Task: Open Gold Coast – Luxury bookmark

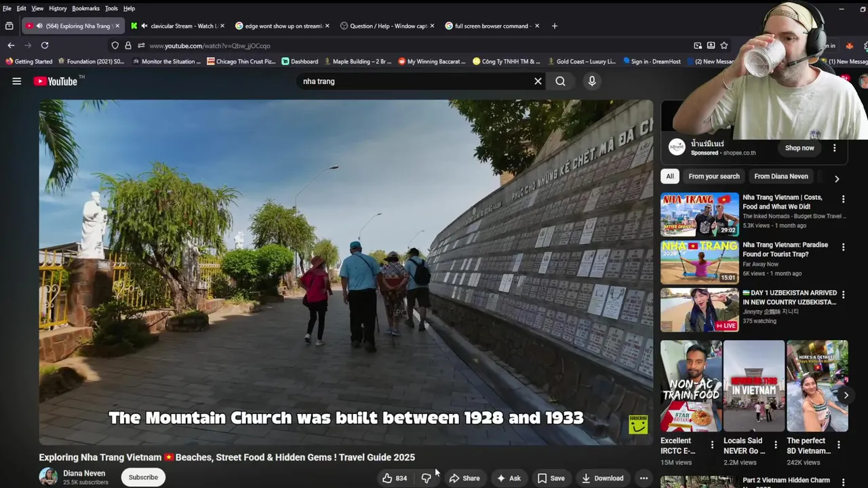Action: [x=581, y=61]
